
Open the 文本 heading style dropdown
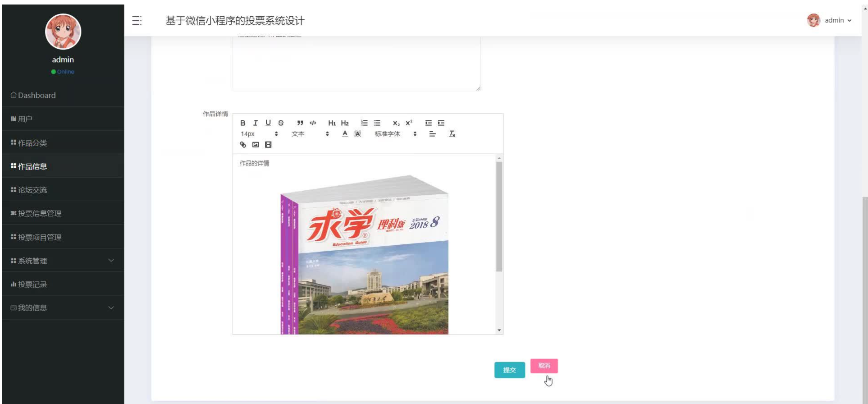pyautogui.click(x=310, y=134)
